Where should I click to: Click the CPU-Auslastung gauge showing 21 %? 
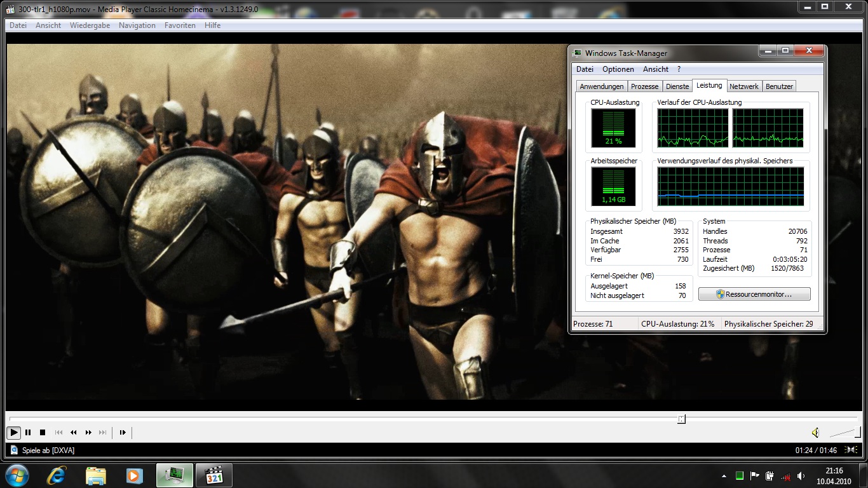click(613, 128)
